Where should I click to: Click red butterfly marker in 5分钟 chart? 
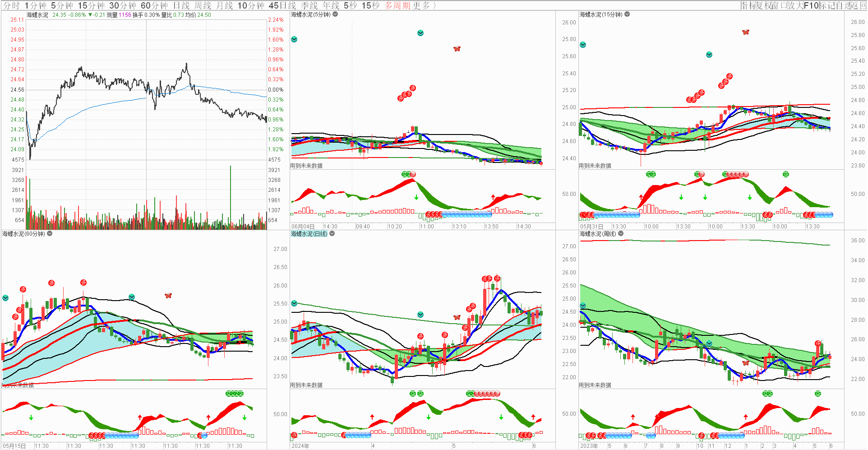coord(457,49)
